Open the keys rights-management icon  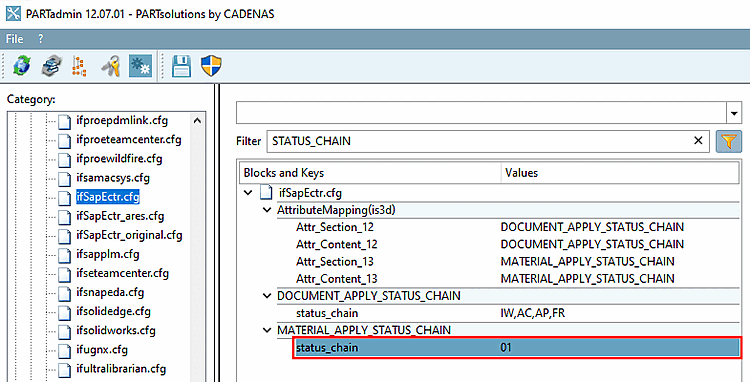pyautogui.click(x=110, y=65)
